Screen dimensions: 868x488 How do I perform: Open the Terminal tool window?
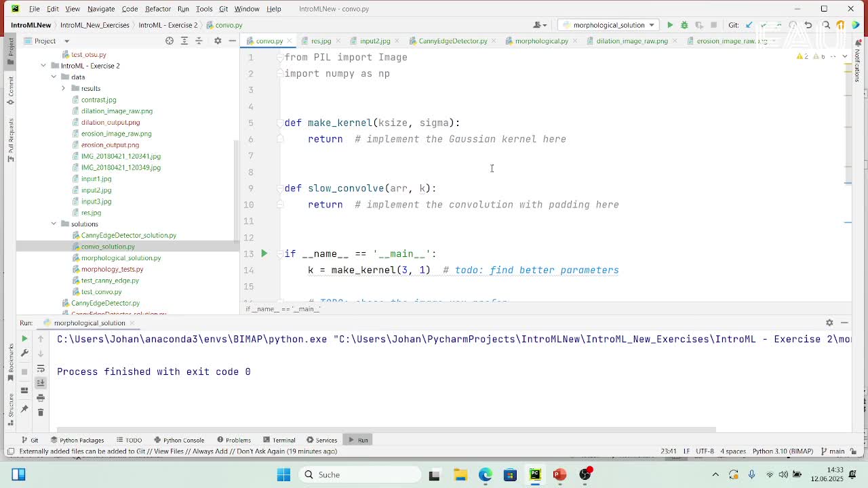click(x=279, y=440)
